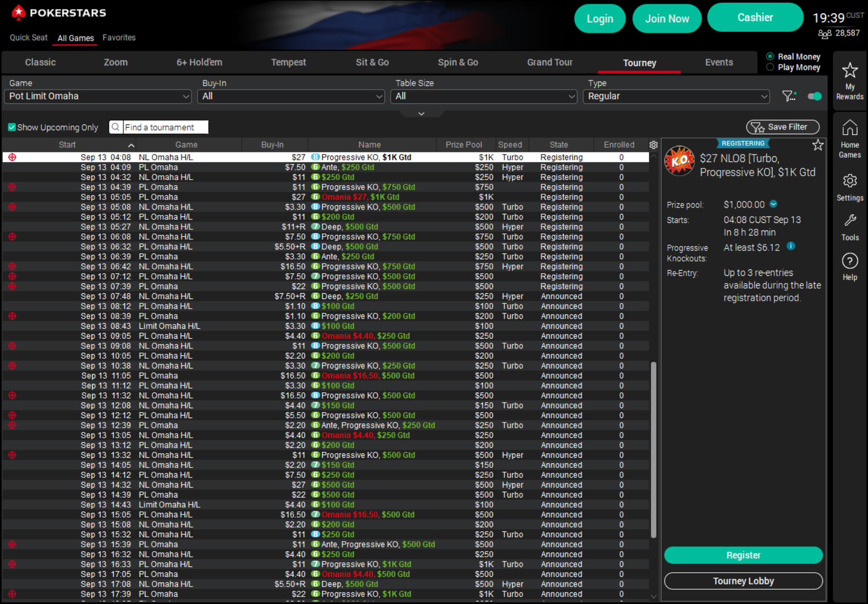Open the Buy-In dropdown
The image size is (868, 604).
pyautogui.click(x=291, y=96)
